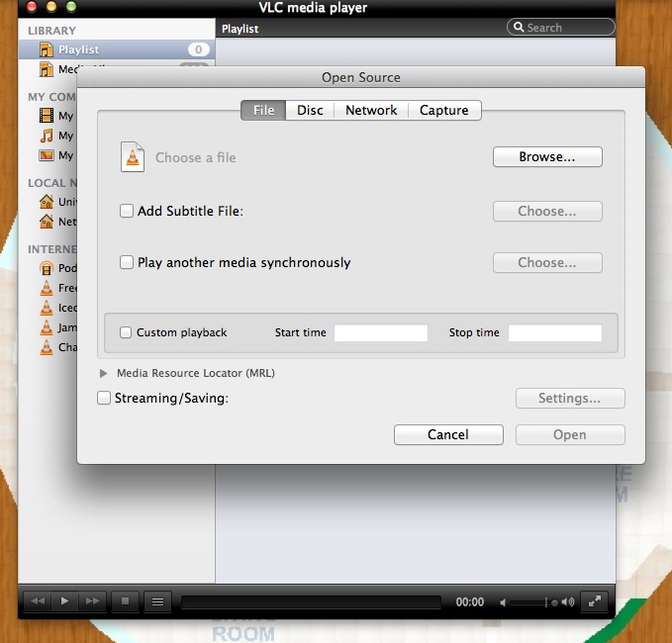Viewport: 672px width, 643px height.
Task: Open My Videos filmstrip icon
Action: (x=47, y=115)
